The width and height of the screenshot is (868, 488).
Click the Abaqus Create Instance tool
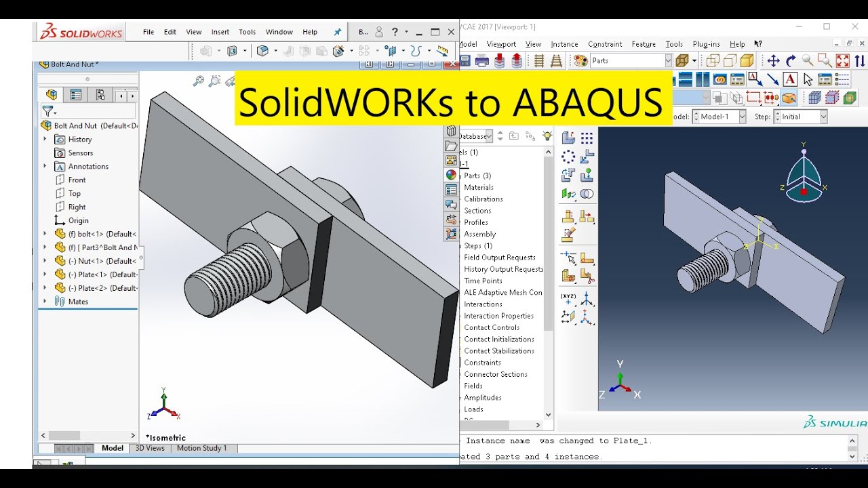click(x=568, y=138)
